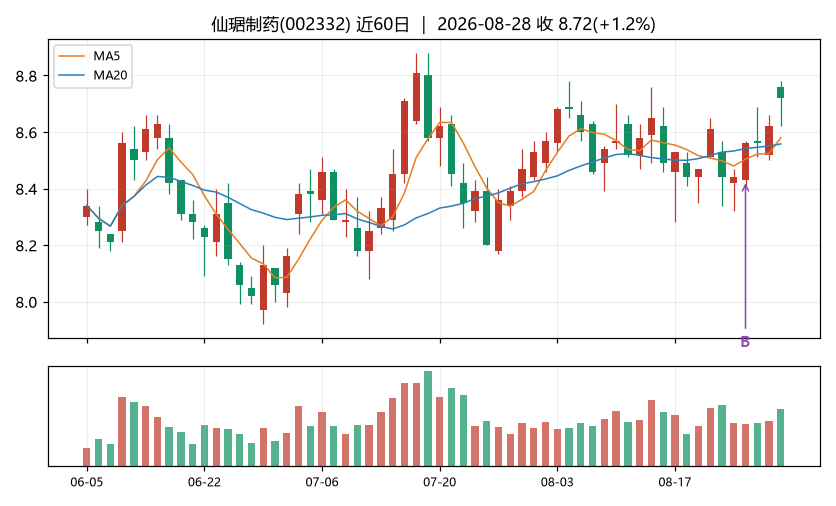The image size is (836, 506).
Task: Select the 08-03 date axis label
Action: point(557,483)
